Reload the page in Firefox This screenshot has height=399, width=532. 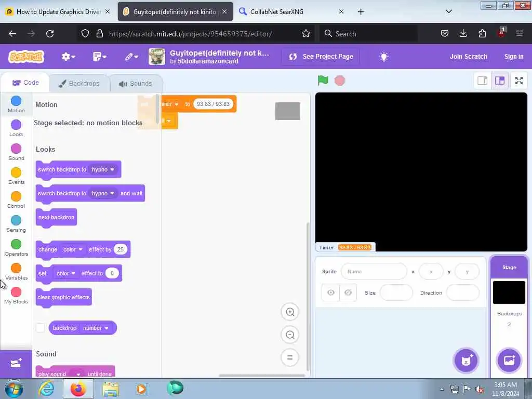pyautogui.click(x=50, y=34)
